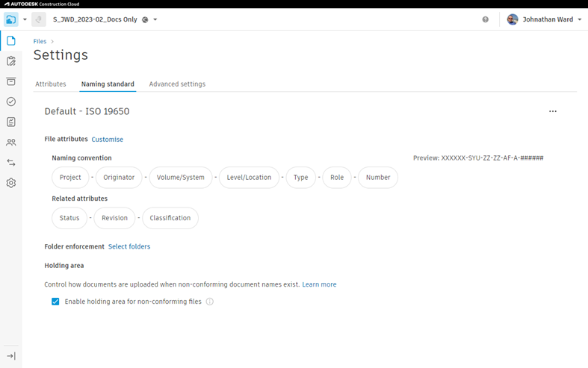This screenshot has width=588, height=368.
Task: Select the Type attribute pill
Action: coord(301,177)
